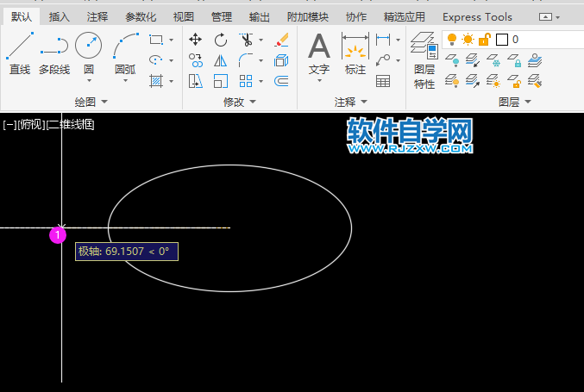Viewport: 584px width, 392px height.
Task: Click the Rotate tool icon
Action: pyautogui.click(x=221, y=40)
